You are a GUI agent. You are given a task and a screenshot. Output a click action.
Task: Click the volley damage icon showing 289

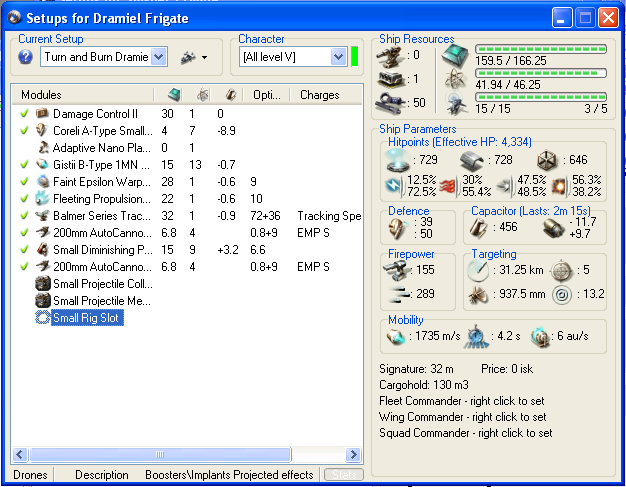pyautogui.click(x=399, y=294)
